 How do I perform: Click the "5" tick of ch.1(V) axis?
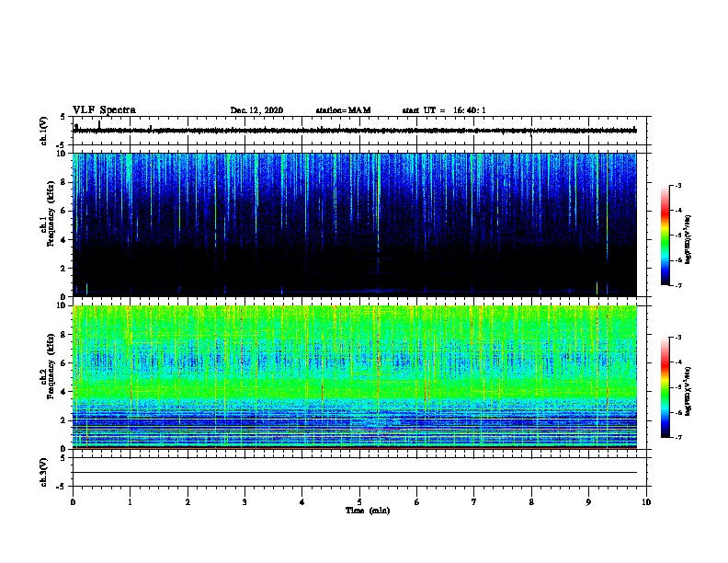[63, 117]
